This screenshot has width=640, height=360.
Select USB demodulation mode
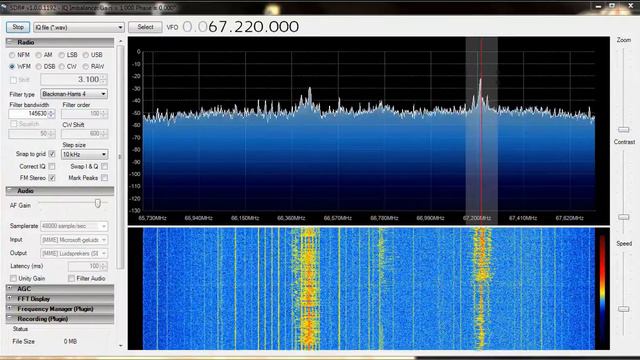(86, 55)
